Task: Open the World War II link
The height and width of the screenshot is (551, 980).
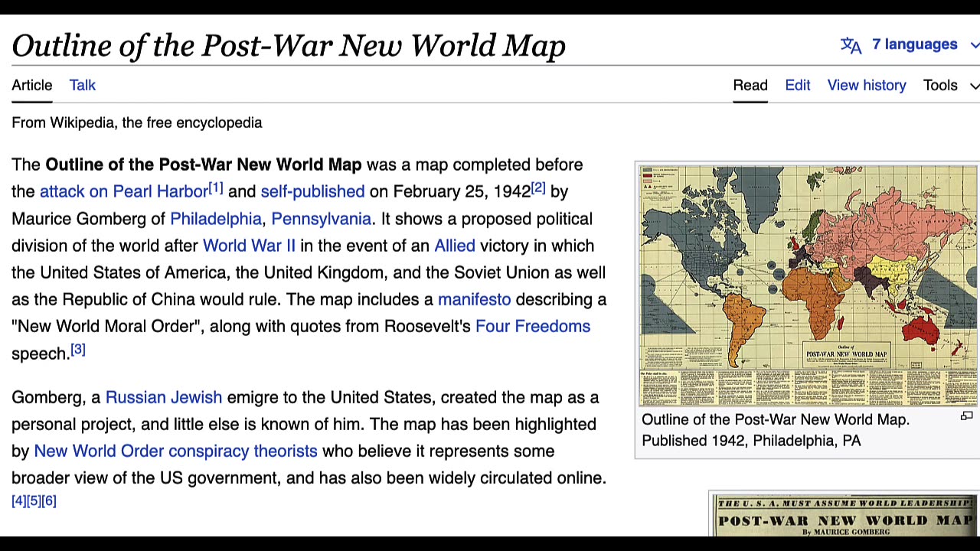Action: click(249, 246)
